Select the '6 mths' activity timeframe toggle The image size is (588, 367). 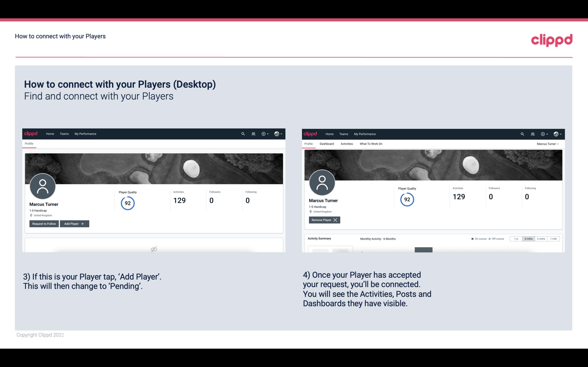528,238
